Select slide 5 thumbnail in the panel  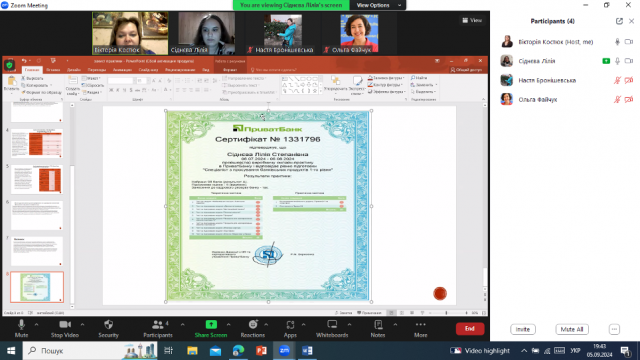click(x=37, y=179)
